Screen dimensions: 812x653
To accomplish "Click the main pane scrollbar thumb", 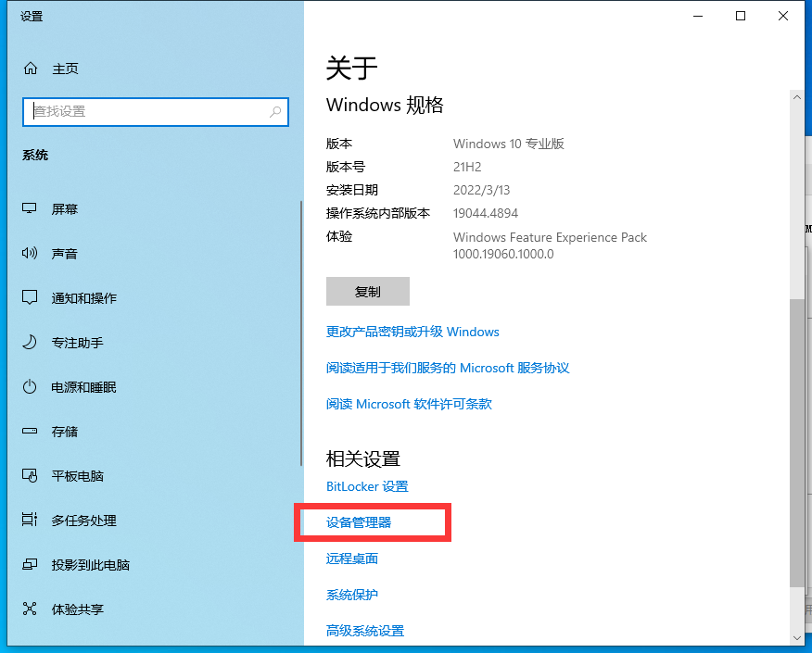I will [797, 443].
